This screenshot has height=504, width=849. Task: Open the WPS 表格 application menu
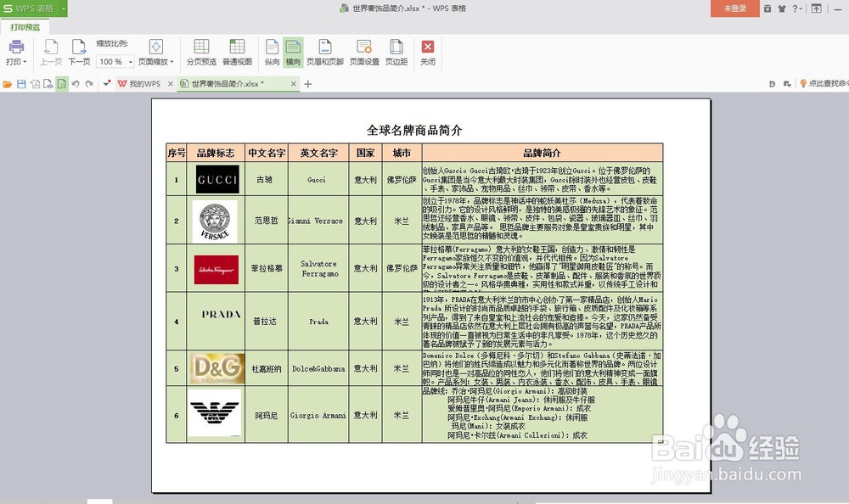click(29, 8)
